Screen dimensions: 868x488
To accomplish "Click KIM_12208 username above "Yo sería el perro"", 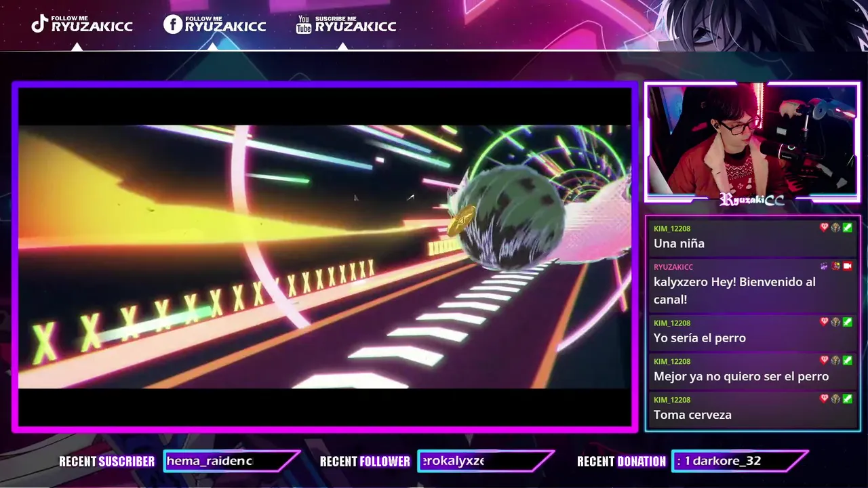I will [x=672, y=323].
